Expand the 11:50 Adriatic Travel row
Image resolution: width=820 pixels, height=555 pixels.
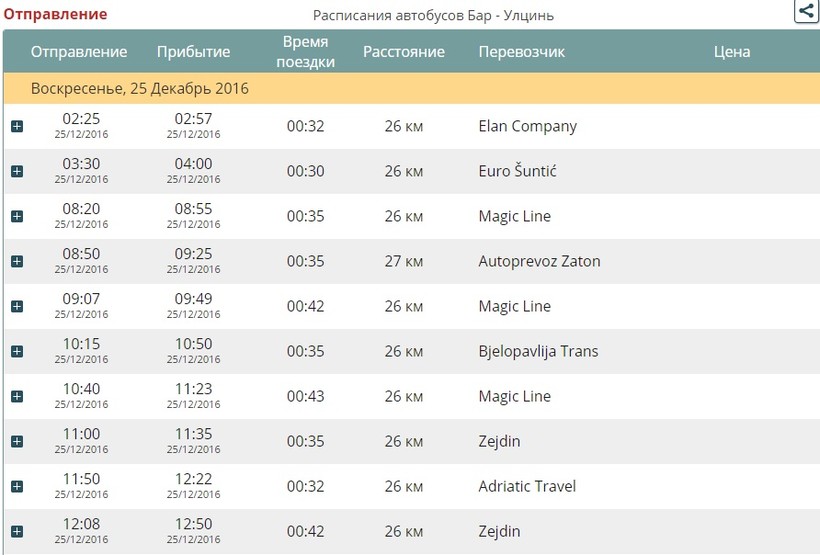point(17,486)
